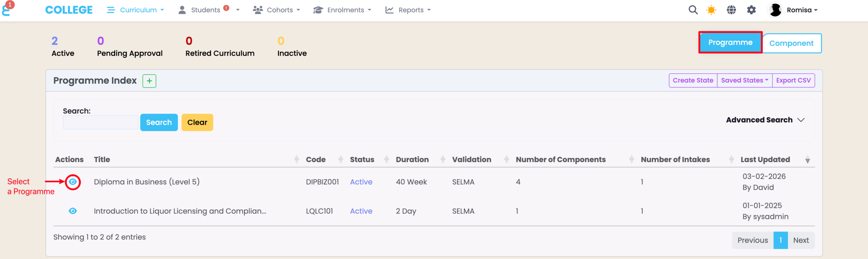
Task: Click the Export CSV button
Action: coord(793,80)
